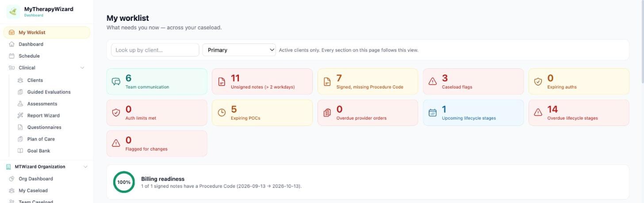Open the Auth limits met card
Viewport: 644px width, 203px height.
[x=157, y=113]
